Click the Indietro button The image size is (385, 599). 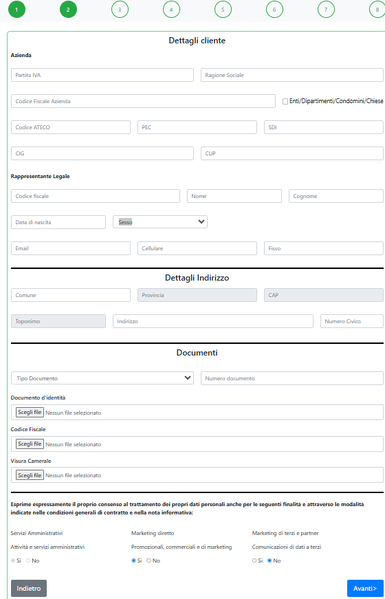click(x=29, y=588)
